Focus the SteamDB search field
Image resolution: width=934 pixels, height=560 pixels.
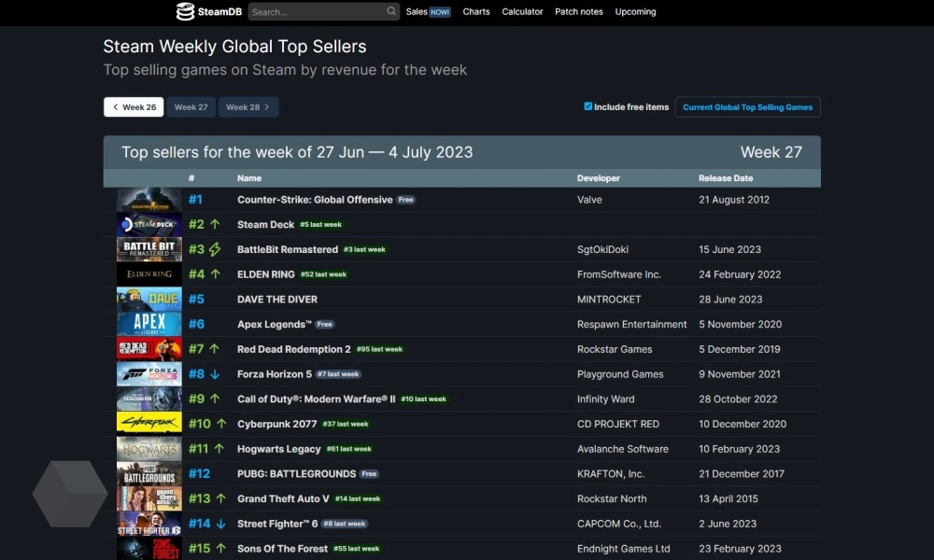(x=316, y=12)
